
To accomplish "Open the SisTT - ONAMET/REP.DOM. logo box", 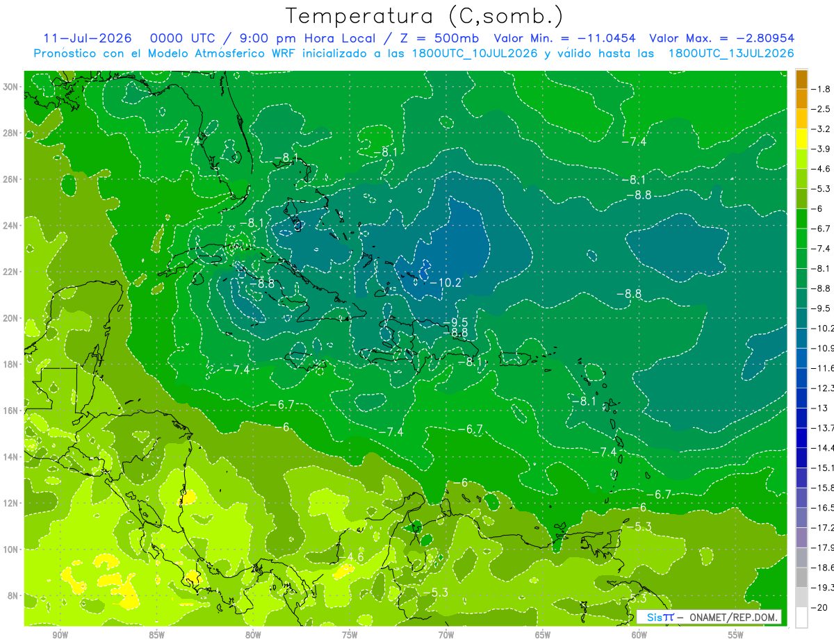I will [x=709, y=617].
